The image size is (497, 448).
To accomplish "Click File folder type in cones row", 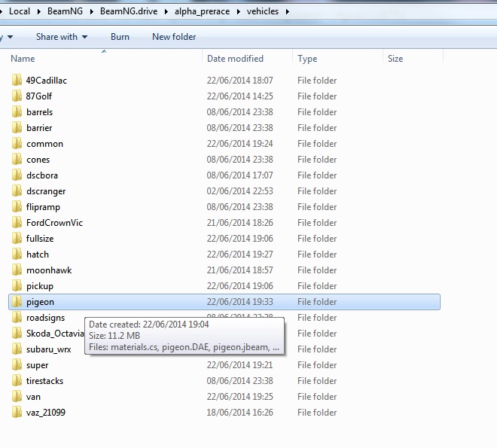I will click(317, 160).
